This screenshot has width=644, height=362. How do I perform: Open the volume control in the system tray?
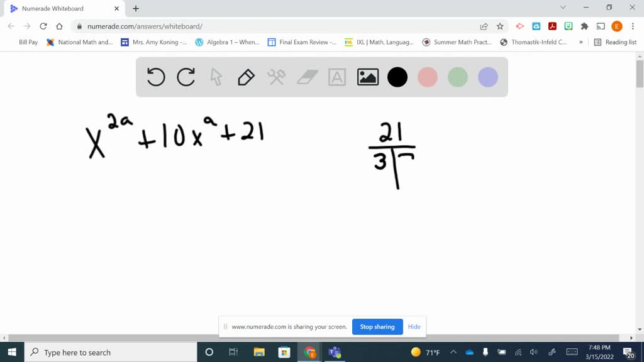click(533, 351)
